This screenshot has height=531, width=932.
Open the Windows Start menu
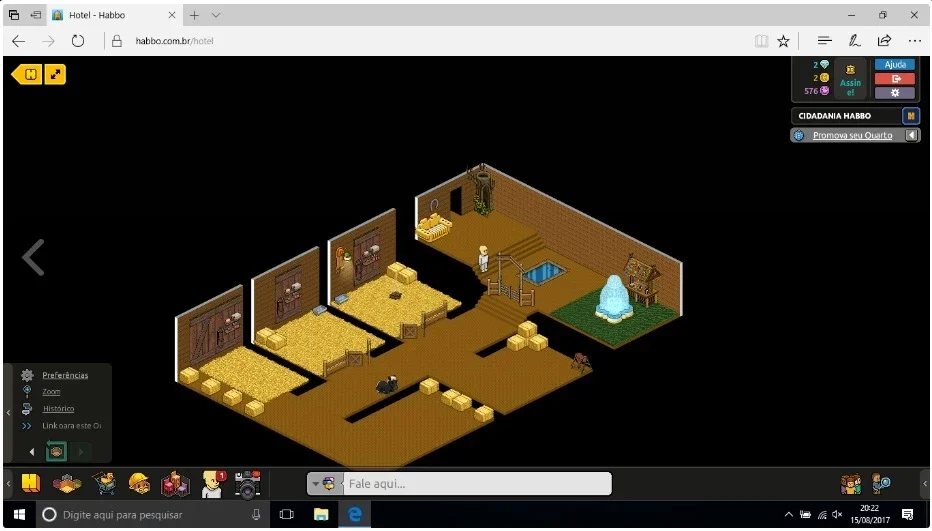click(19, 514)
